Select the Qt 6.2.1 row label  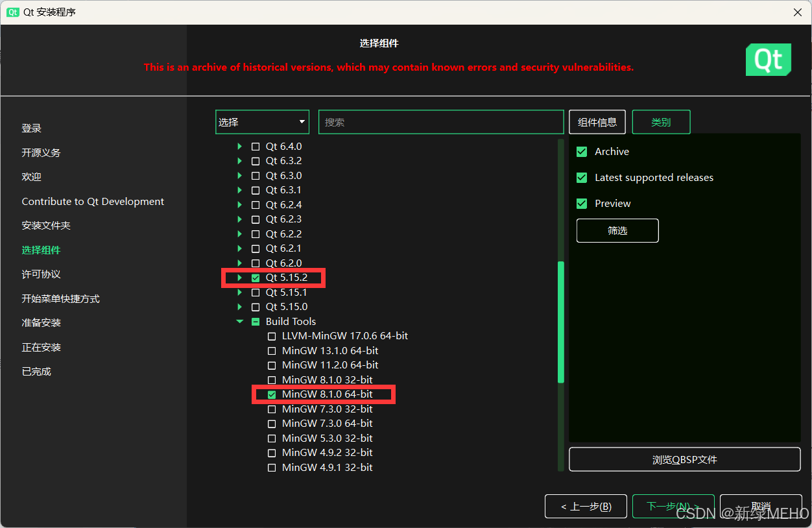pos(283,248)
